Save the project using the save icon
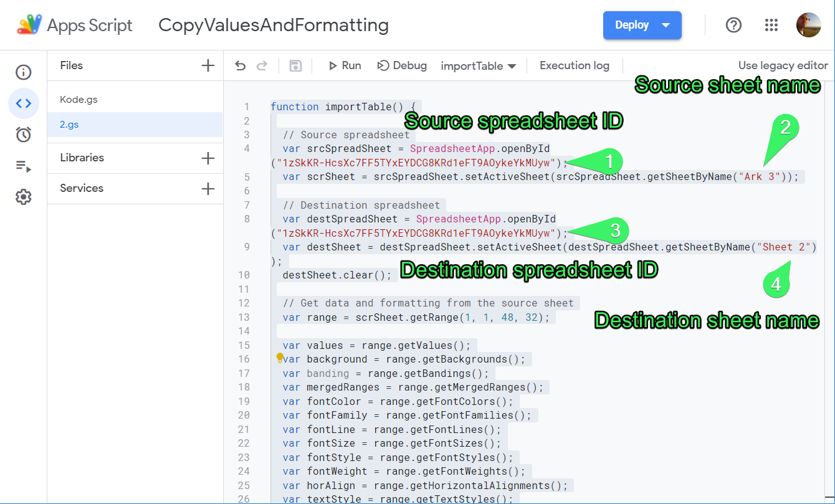Viewport: 835px width, 504px height. point(295,65)
